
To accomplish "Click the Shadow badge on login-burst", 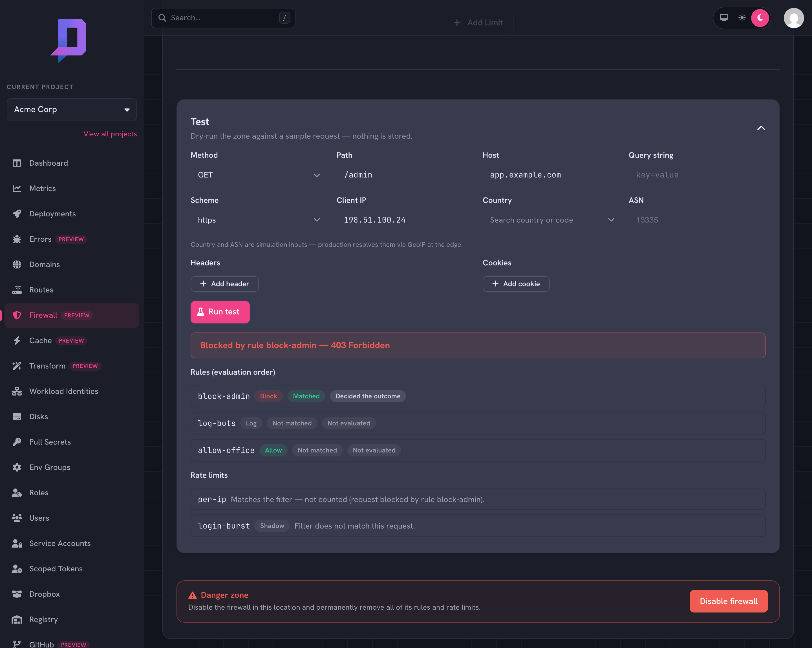I will pos(272,526).
